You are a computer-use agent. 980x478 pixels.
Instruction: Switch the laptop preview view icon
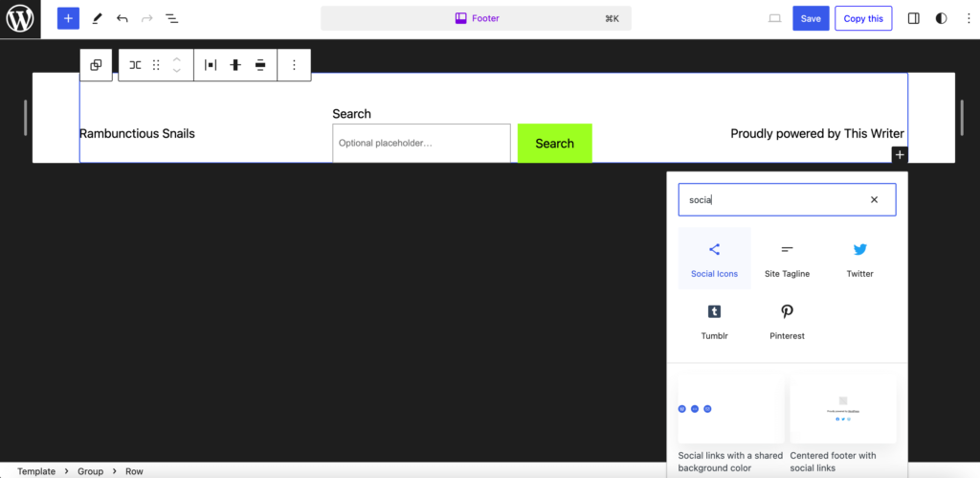point(775,19)
